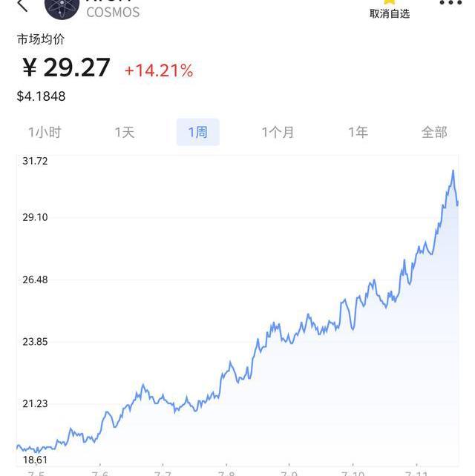Tap the +14.21% change percentage
475x476 pixels.
pos(159,70)
